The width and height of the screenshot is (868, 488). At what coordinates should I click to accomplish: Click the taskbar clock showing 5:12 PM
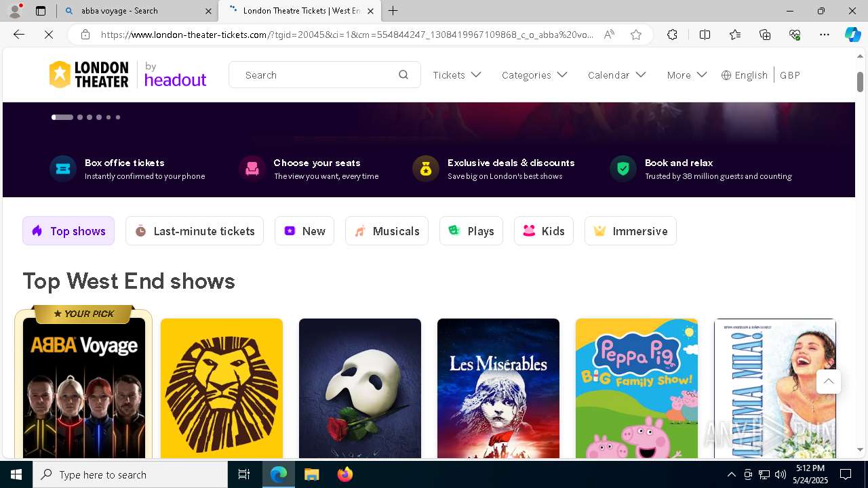click(x=810, y=474)
